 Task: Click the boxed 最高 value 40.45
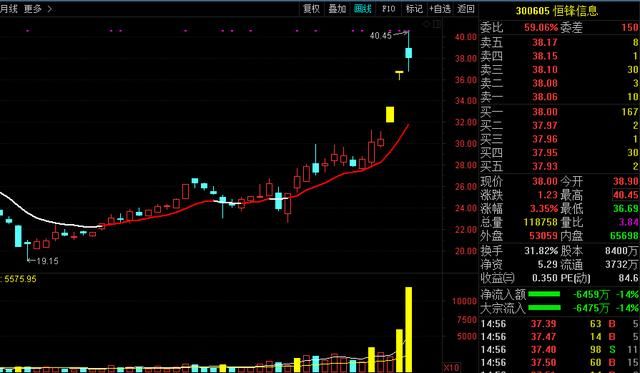point(625,195)
